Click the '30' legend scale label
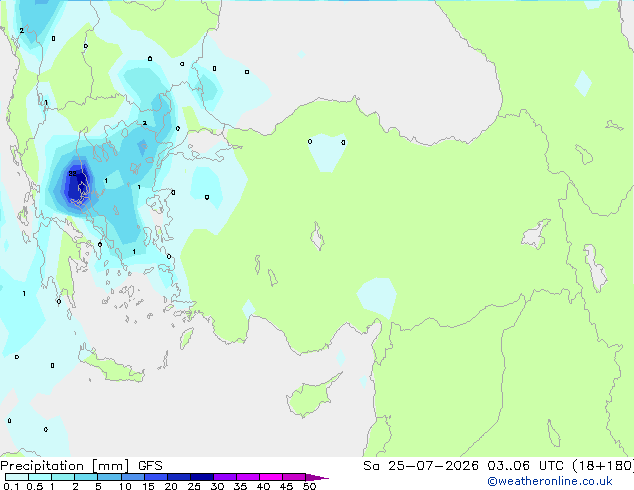634x490 pixels. coord(217,486)
